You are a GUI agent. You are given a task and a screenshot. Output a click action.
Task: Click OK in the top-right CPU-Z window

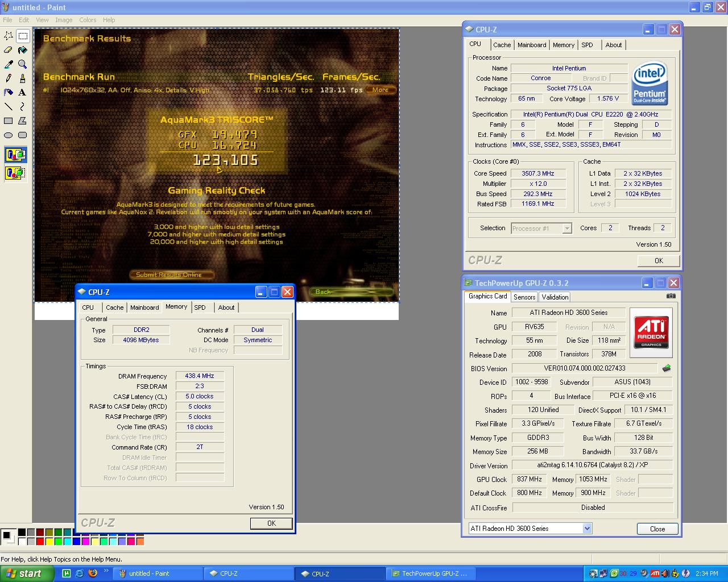659,261
